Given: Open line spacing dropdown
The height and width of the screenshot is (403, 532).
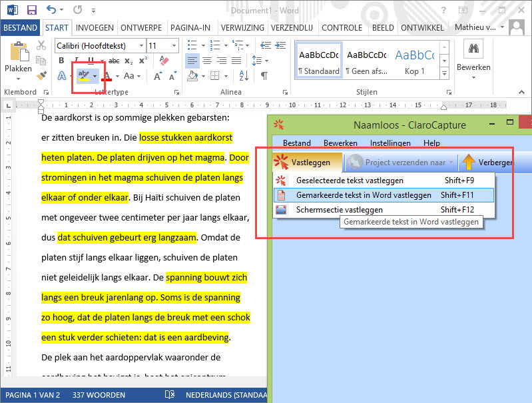Looking at the screenshot, I should click(x=267, y=61).
